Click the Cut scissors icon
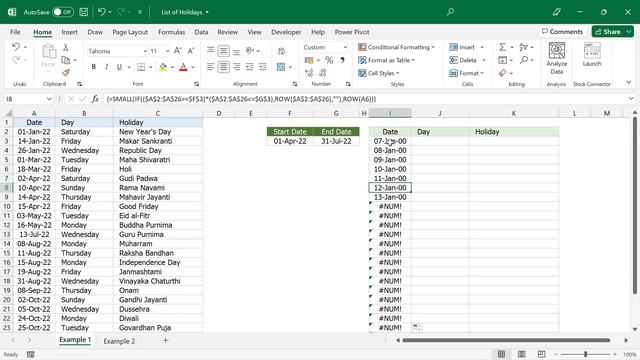 coord(65,48)
